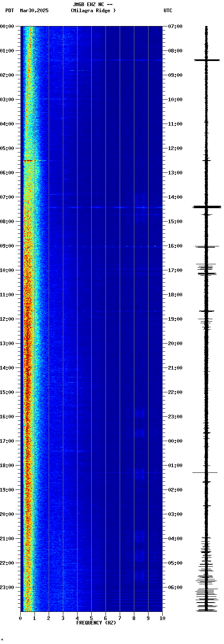Click the 10:00 UTC label on the right axis
The width and height of the screenshot is (224, 644).
click(x=175, y=100)
